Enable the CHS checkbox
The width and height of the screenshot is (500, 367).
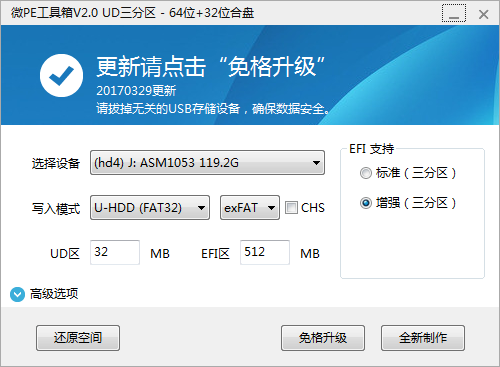click(291, 208)
